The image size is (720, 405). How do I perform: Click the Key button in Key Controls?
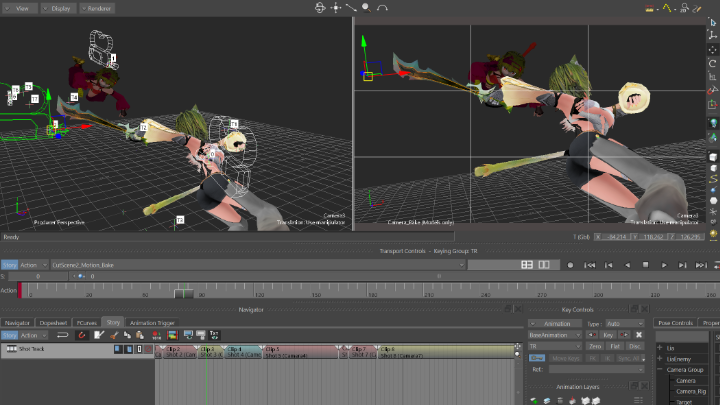(608, 335)
